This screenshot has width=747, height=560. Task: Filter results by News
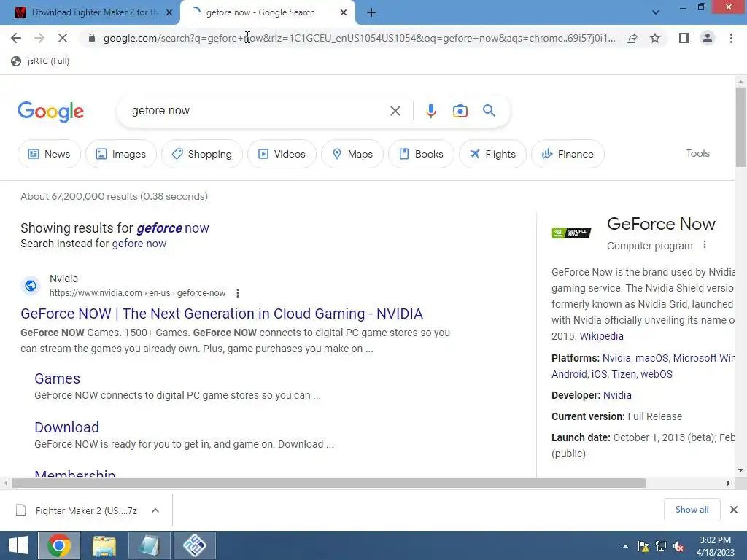[x=49, y=154]
